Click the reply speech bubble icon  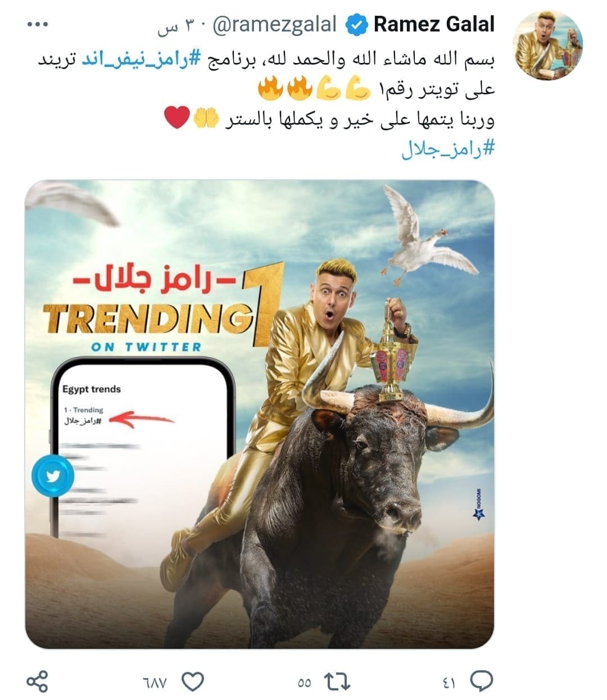[481, 681]
